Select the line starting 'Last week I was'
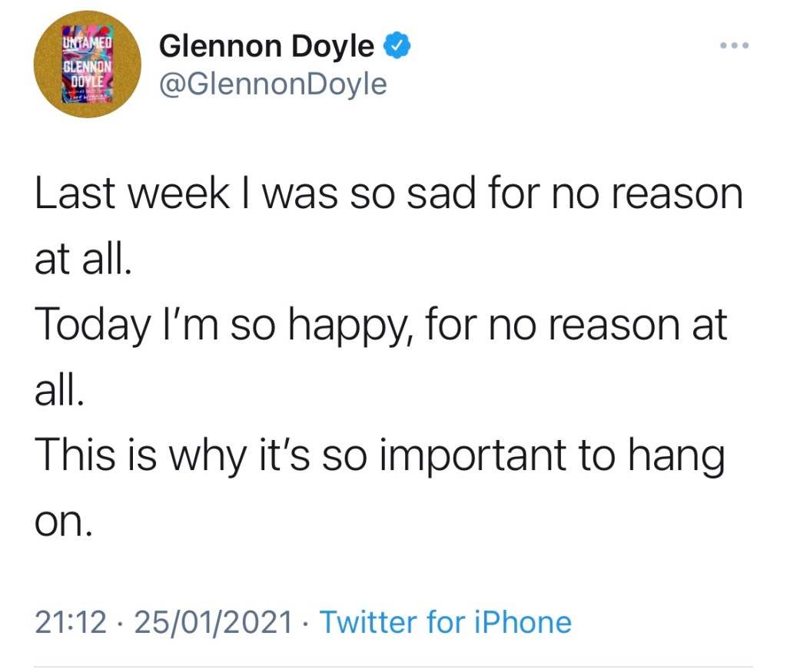The width and height of the screenshot is (787, 672). [x=388, y=195]
